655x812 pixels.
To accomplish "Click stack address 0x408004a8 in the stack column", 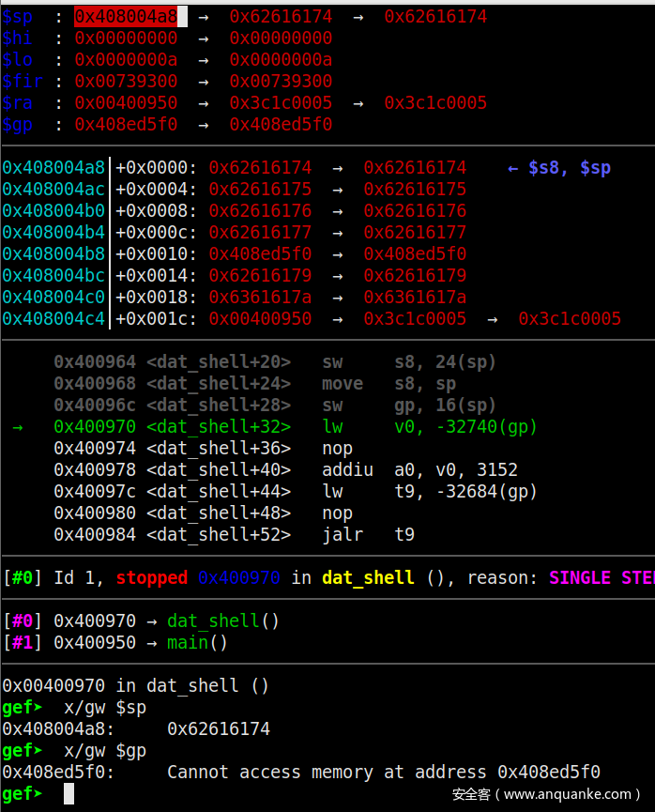I will (x=53, y=168).
